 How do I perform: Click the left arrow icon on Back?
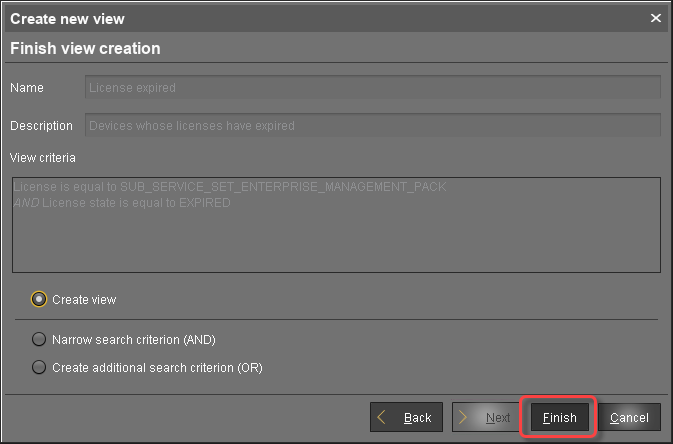click(383, 417)
